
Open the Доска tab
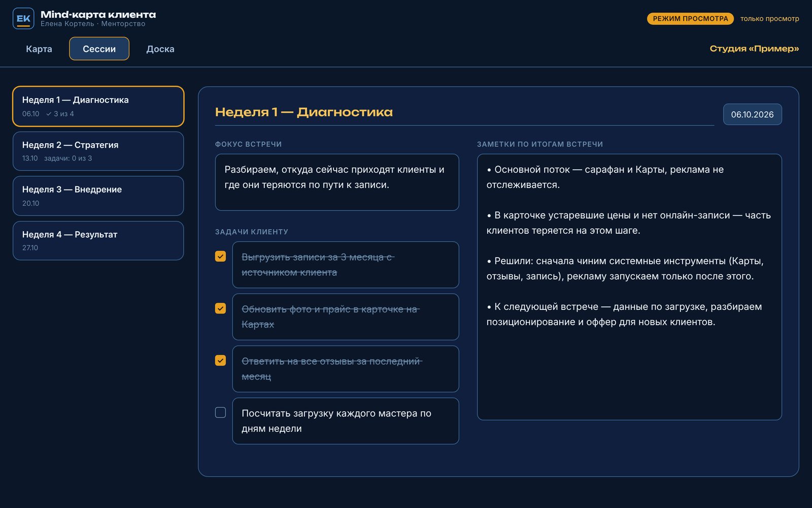(x=160, y=49)
